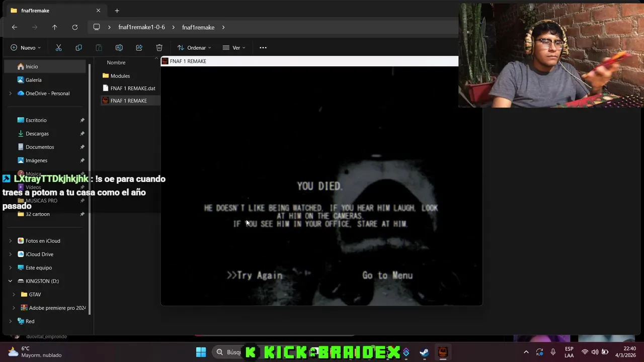
Task: Go back in File Explorer
Action: (15, 27)
